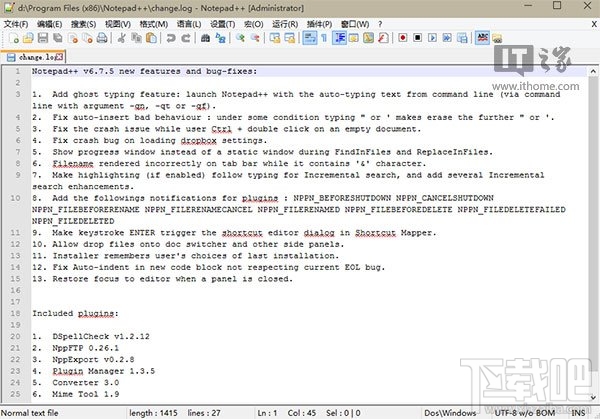The image size is (600, 419).
Task: Run macro multiple times fast-forward icon
Action: point(447,38)
